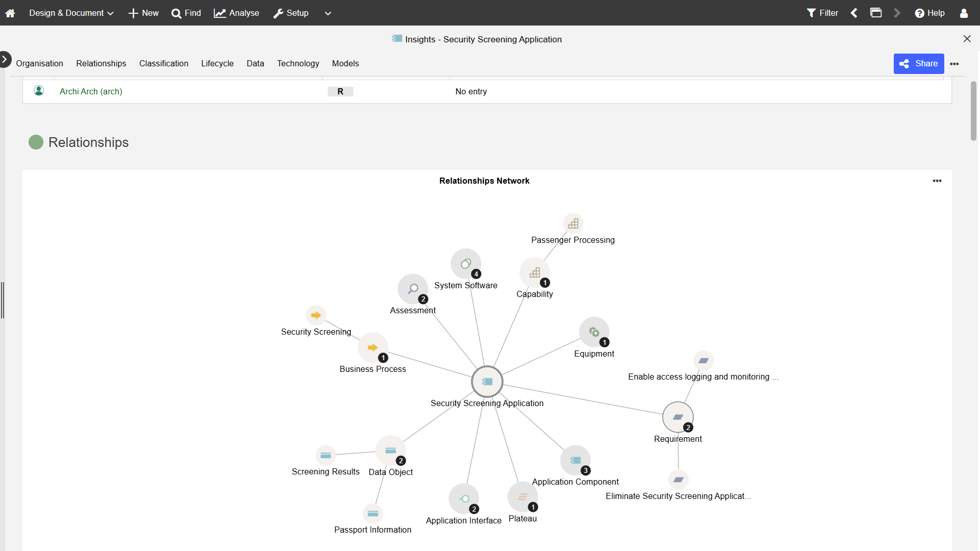The width and height of the screenshot is (980, 551).
Task: Select the Plateau node icon
Action: (522, 496)
